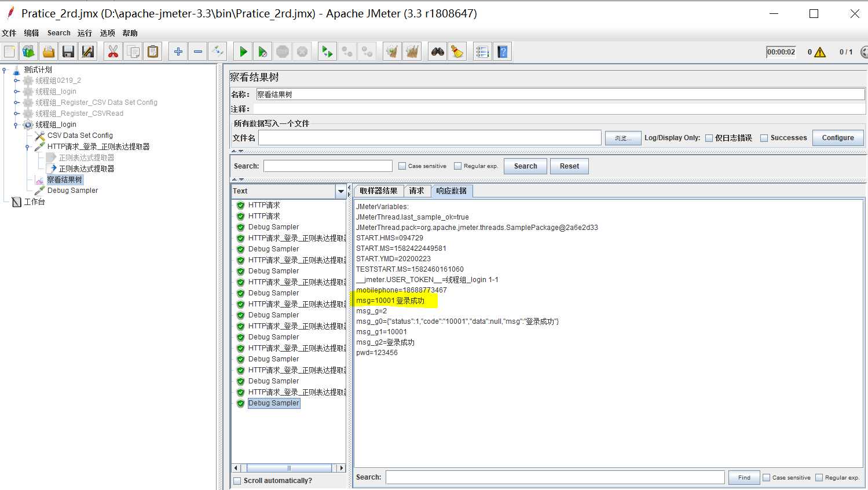Click the Paste clipboard icon
Viewport: 868px width, 490px height.
153,52
